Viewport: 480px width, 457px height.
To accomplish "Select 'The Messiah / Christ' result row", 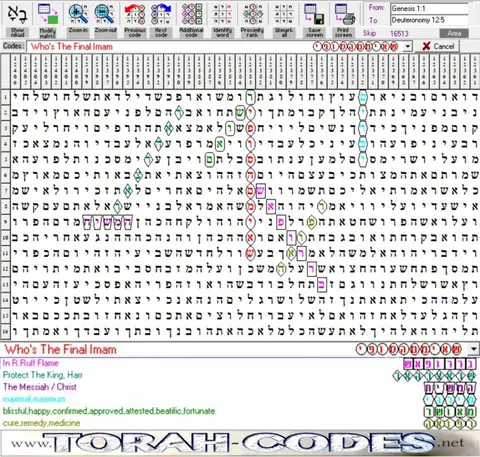I will (x=239, y=387).
